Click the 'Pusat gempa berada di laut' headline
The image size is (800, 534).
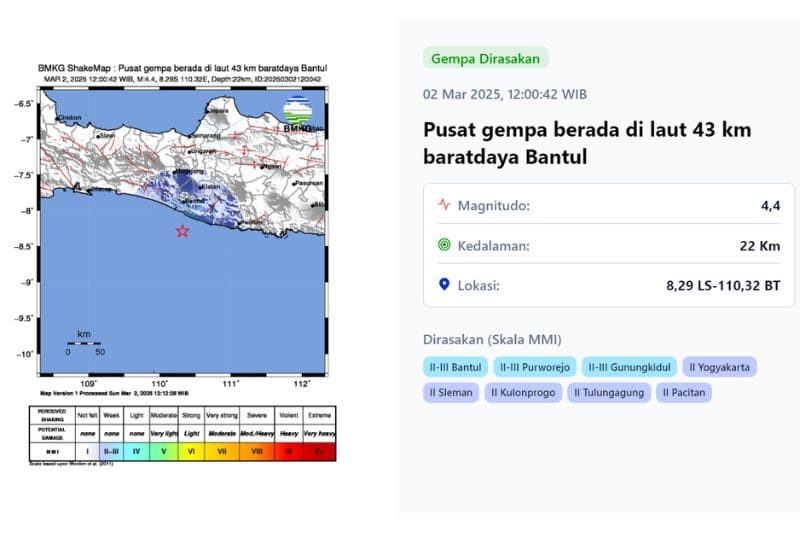587,143
